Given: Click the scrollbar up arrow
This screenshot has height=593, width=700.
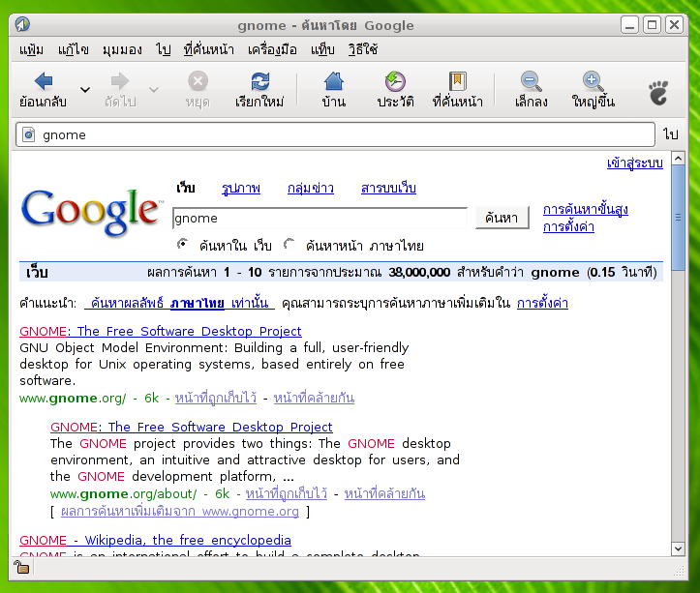Looking at the screenshot, I should [678, 159].
